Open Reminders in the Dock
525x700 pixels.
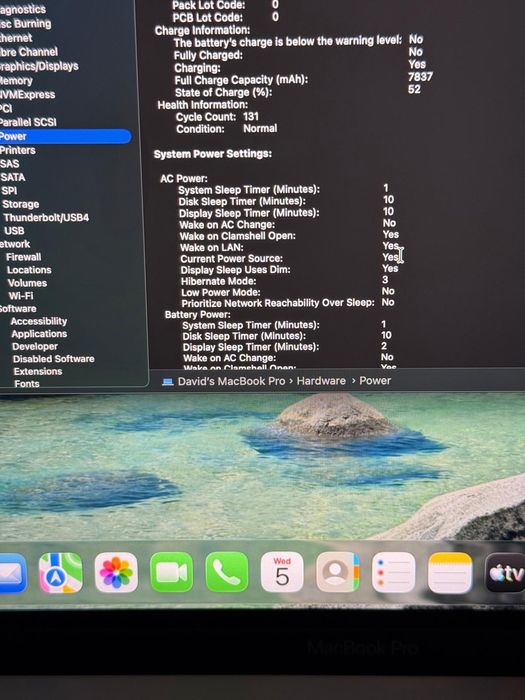point(394,572)
